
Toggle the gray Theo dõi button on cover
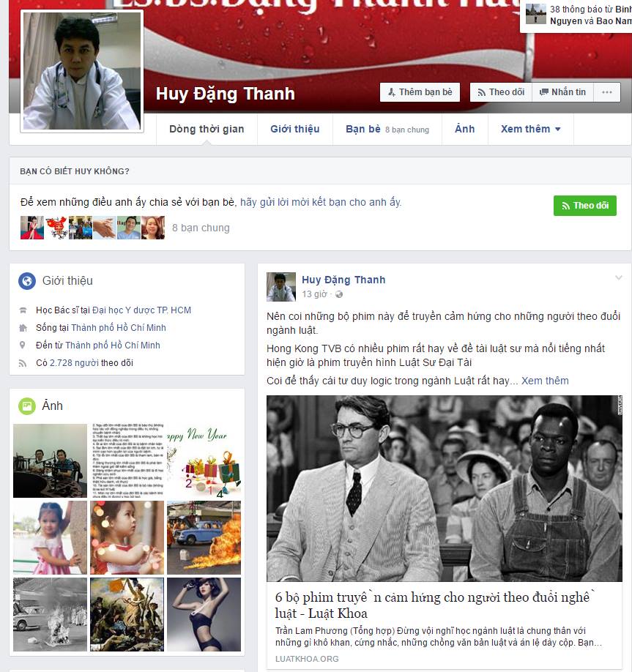pos(501,92)
